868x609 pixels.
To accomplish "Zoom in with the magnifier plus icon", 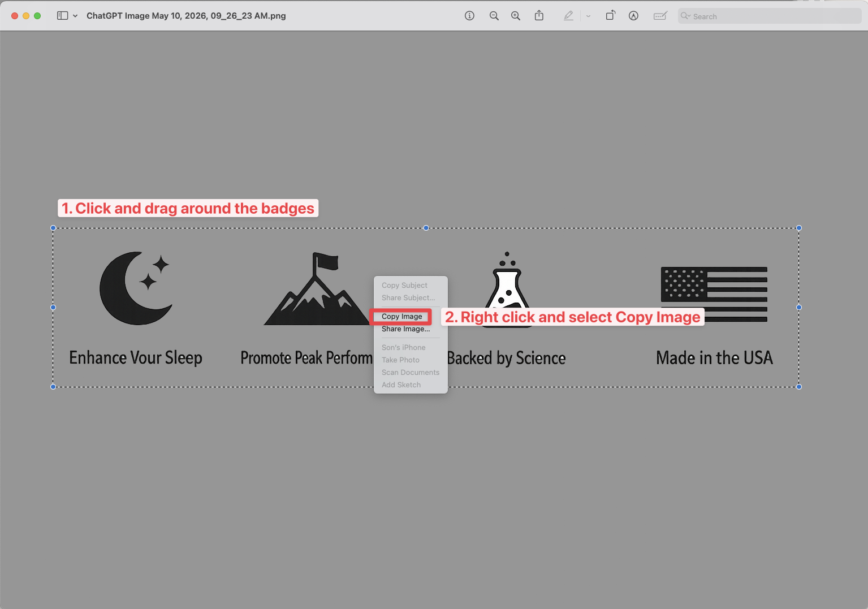I will [x=516, y=16].
